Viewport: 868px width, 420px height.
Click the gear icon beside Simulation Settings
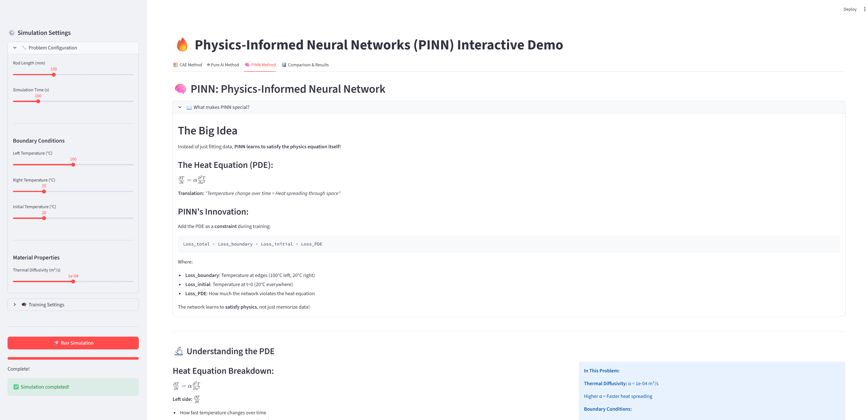12,33
